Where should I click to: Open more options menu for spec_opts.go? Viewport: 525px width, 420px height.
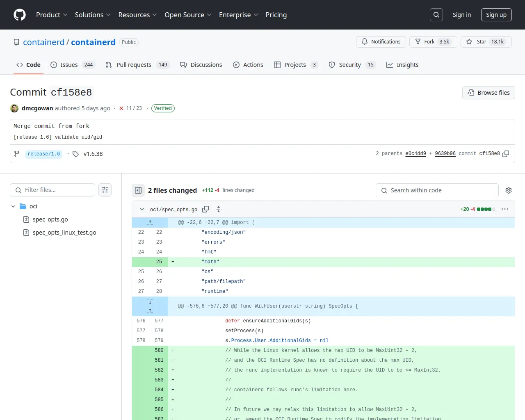(505, 209)
